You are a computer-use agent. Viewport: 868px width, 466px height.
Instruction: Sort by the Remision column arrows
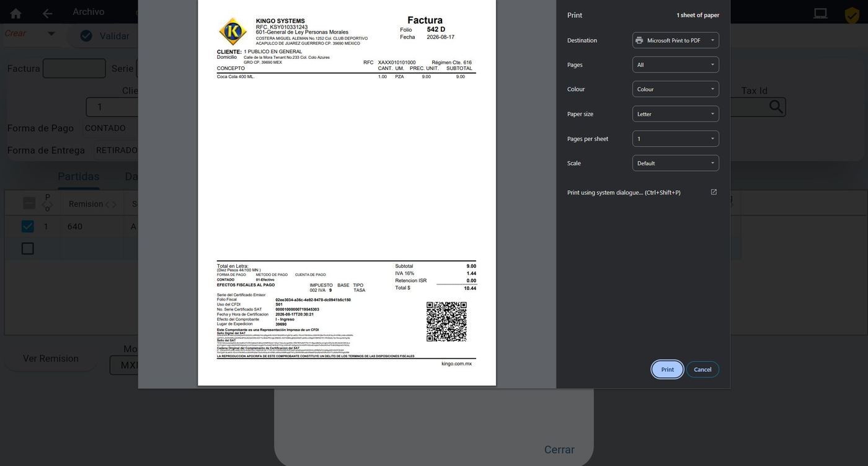111,204
